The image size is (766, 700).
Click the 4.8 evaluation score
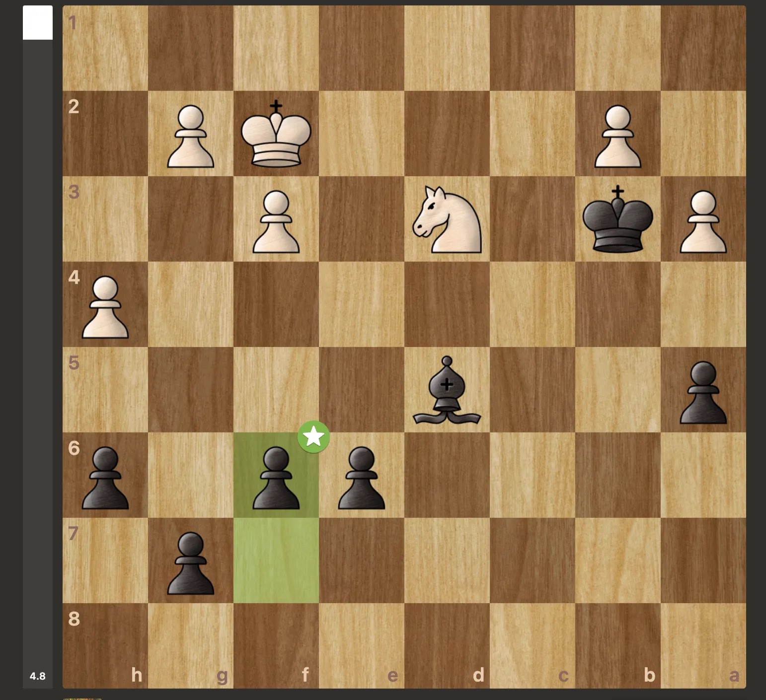pyautogui.click(x=38, y=676)
